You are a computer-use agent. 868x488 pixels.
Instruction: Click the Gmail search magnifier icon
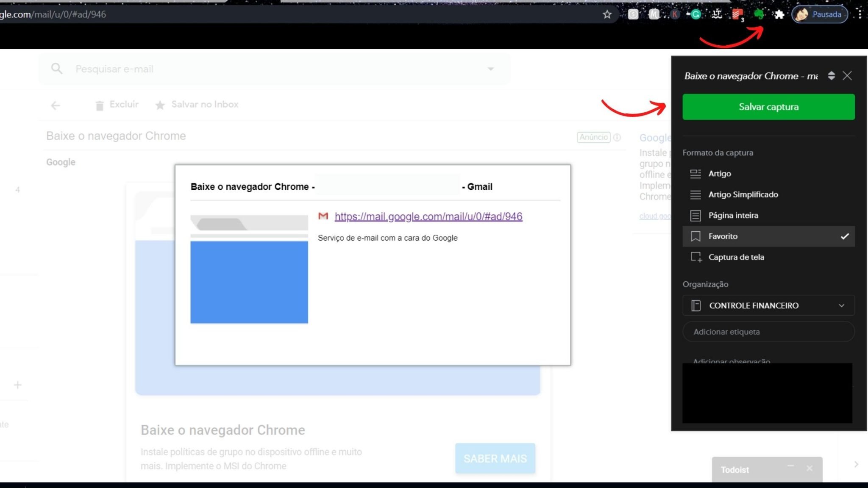tap(56, 69)
